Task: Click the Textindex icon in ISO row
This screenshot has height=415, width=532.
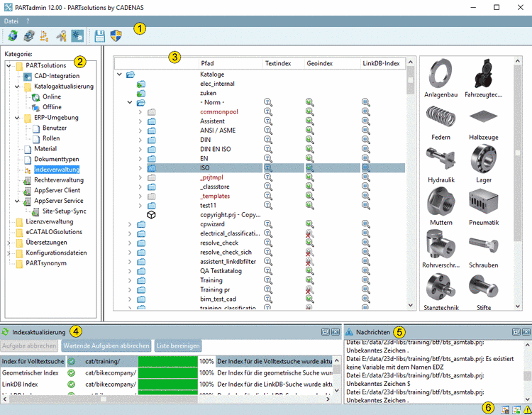Action: coord(269,168)
